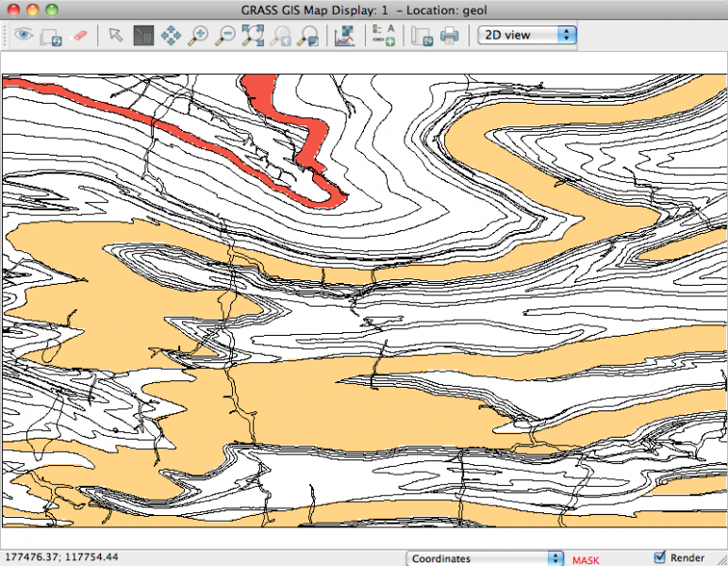Click the Display map eye icon
Screen dimensions: 728x566
pyautogui.click(x=23, y=36)
